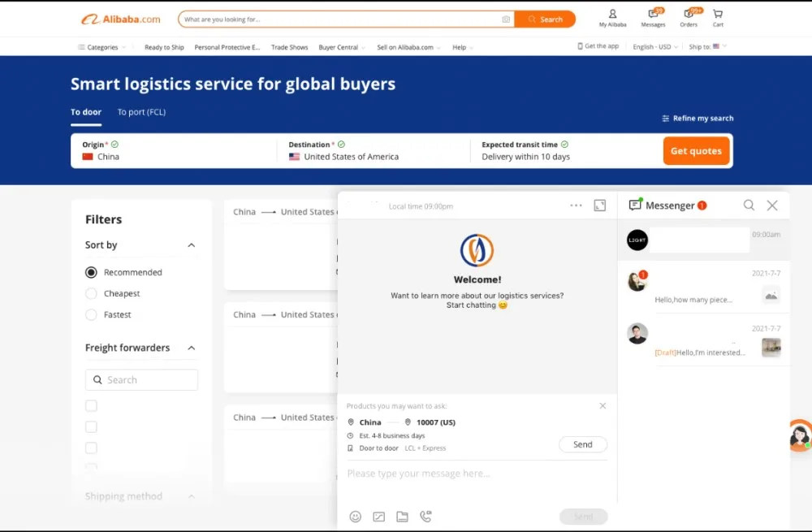The height and width of the screenshot is (532, 812).
Task: Collapse the Freight forwarders section
Action: click(192, 348)
